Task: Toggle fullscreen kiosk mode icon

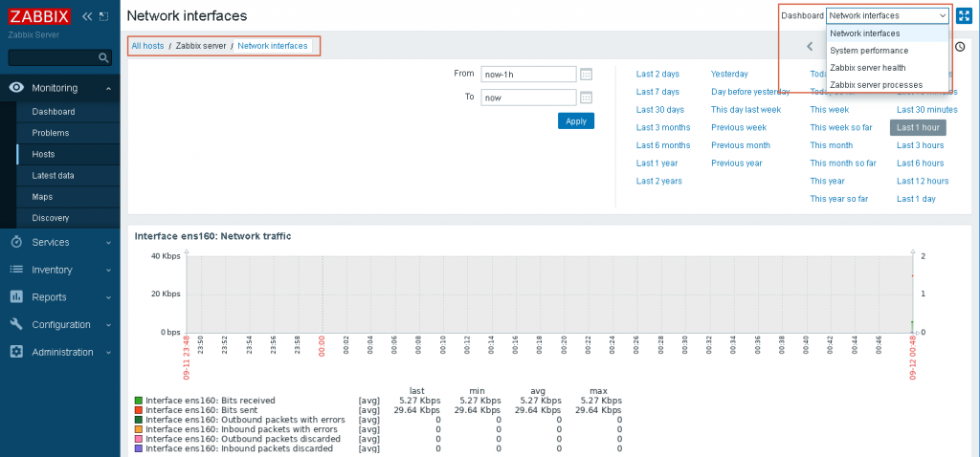Action: (x=963, y=15)
